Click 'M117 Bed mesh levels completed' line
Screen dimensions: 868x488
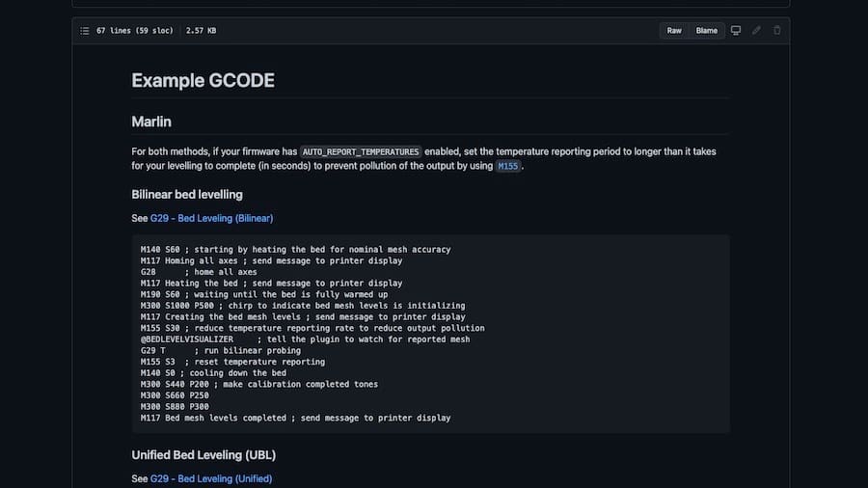pyautogui.click(x=296, y=418)
